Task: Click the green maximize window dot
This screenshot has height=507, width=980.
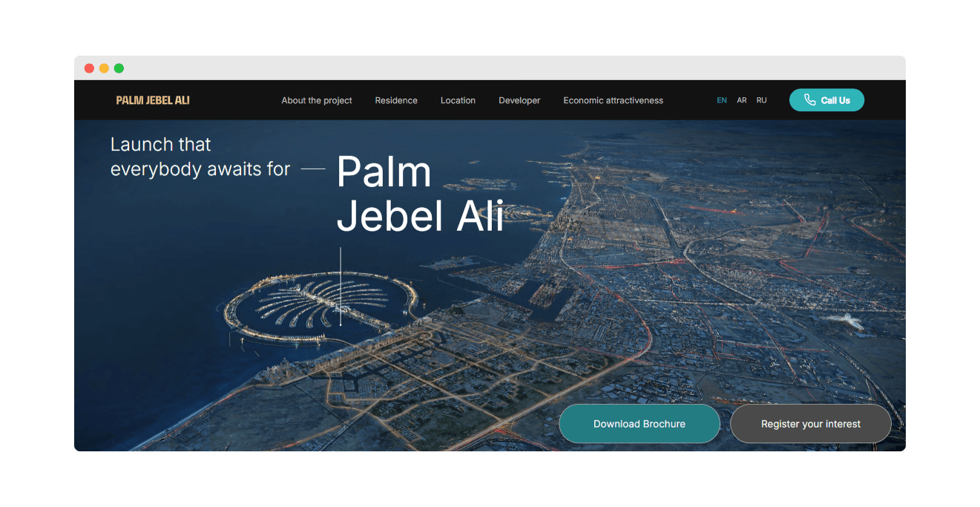Action: (x=119, y=68)
